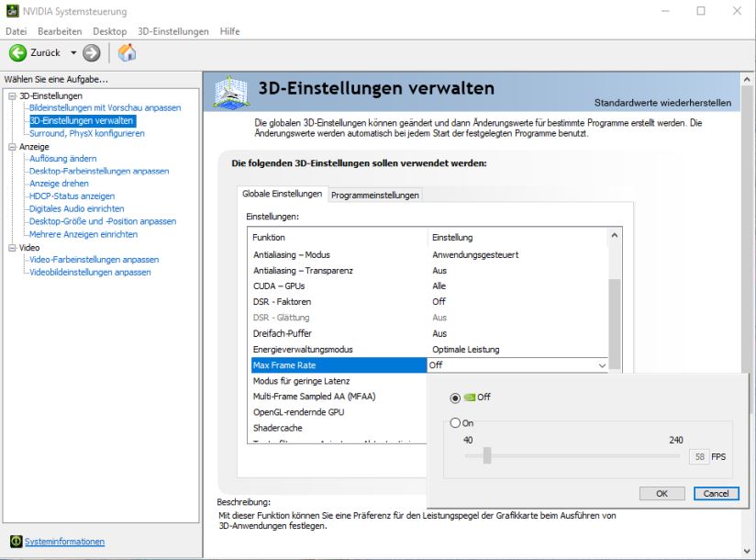Viewport: 756px width, 560px height.
Task: Open Surround, PhysX konfigurieren
Action: (x=87, y=133)
